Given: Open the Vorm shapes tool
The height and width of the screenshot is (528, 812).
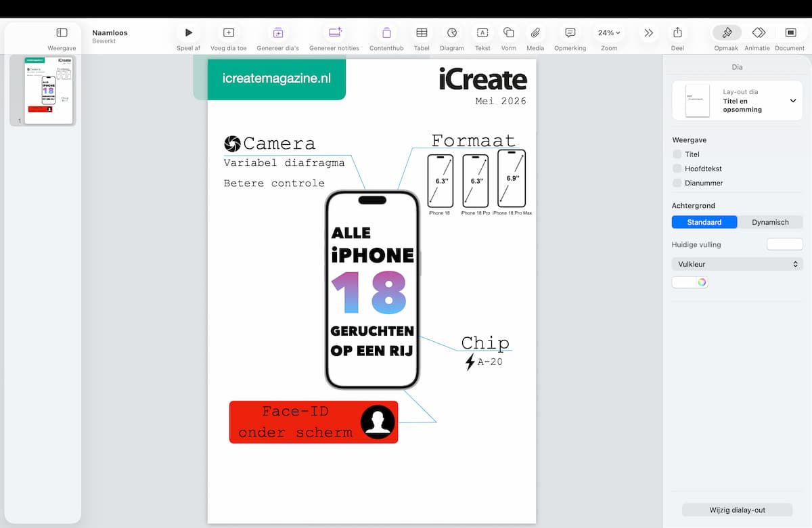Looking at the screenshot, I should click(x=509, y=32).
